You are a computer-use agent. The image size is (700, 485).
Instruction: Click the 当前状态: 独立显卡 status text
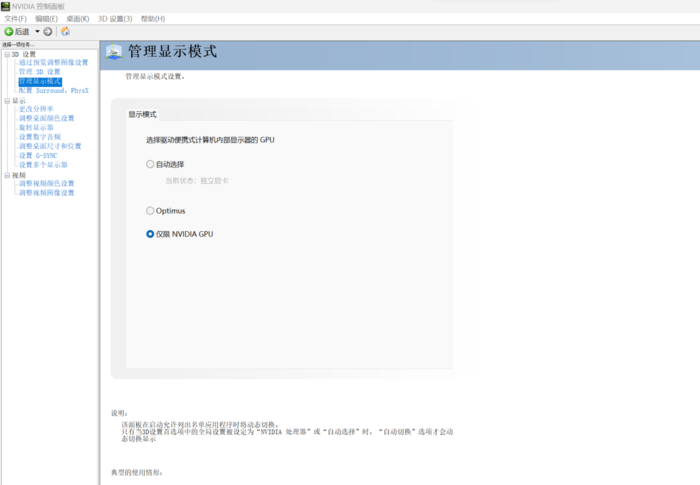(197, 181)
